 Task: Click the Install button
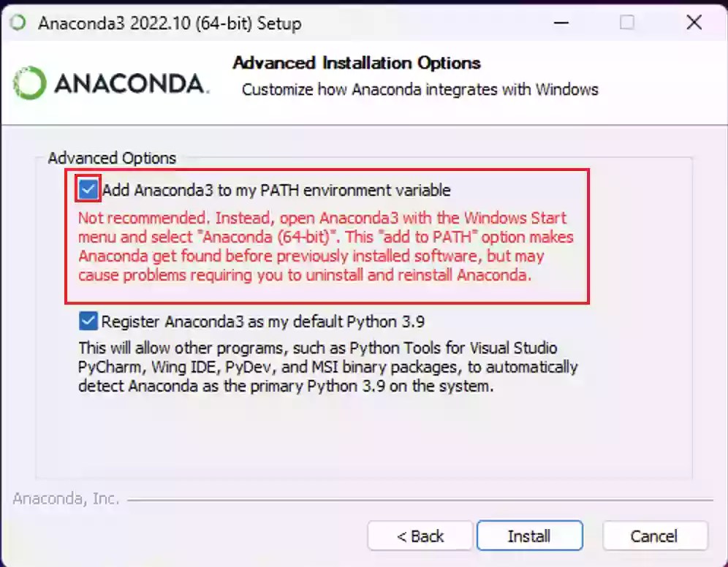pos(529,536)
